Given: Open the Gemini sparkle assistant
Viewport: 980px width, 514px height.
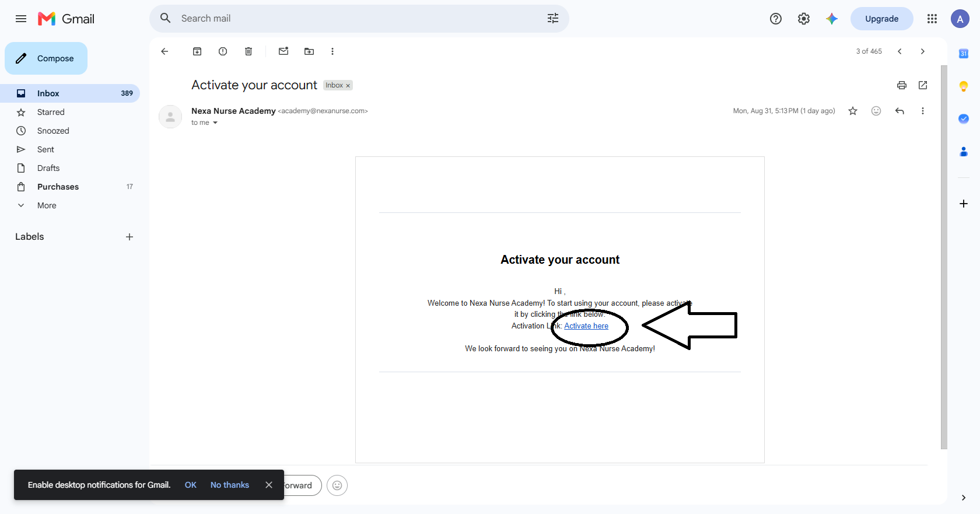Looking at the screenshot, I should tap(832, 19).
